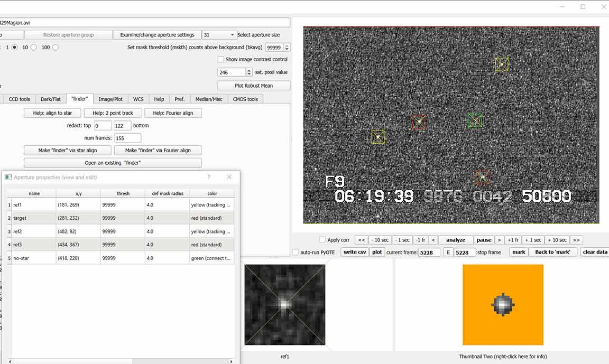
Task: Click the question mark in Aperture properties
Action: pos(209,177)
